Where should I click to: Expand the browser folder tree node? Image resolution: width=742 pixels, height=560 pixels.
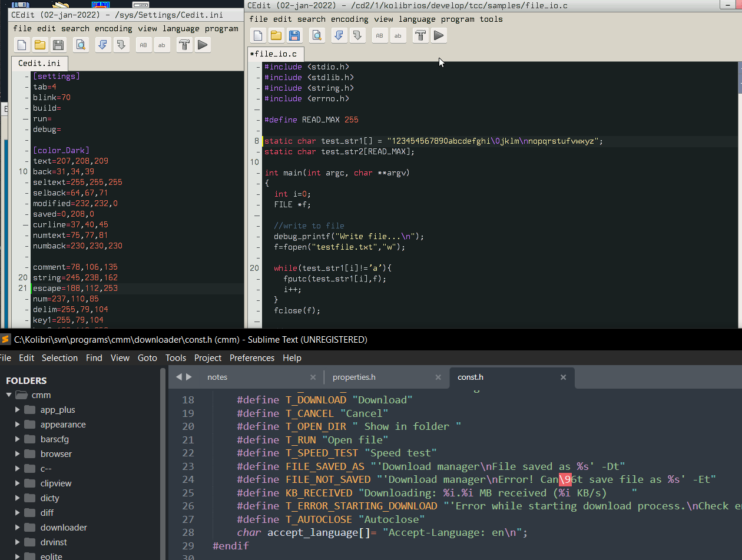click(18, 454)
